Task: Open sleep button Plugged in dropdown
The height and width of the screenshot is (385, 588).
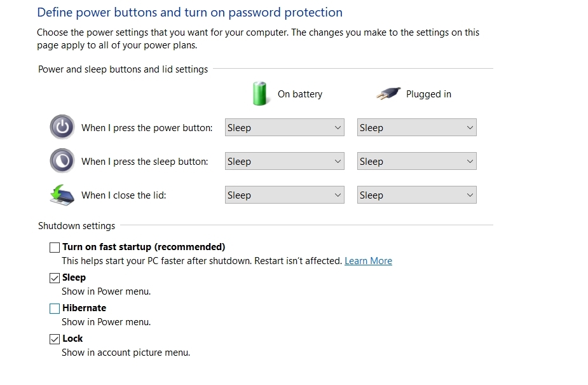Action: (x=416, y=161)
